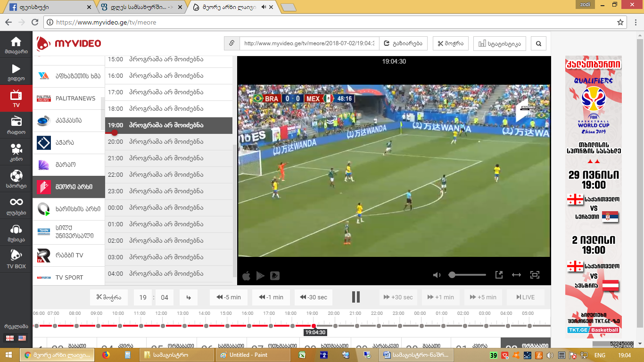Widen the player with horizontal arrows icon
The width and height of the screenshot is (644, 362).
[x=516, y=275]
